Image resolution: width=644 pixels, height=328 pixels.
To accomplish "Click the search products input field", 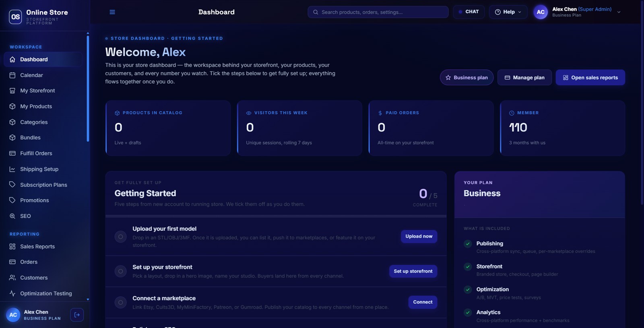I will pos(378,12).
